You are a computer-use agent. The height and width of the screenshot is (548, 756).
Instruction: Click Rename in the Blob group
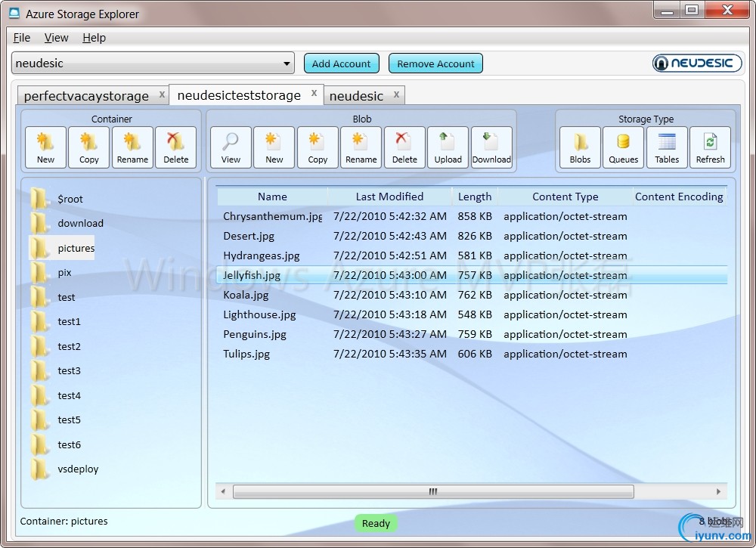361,147
